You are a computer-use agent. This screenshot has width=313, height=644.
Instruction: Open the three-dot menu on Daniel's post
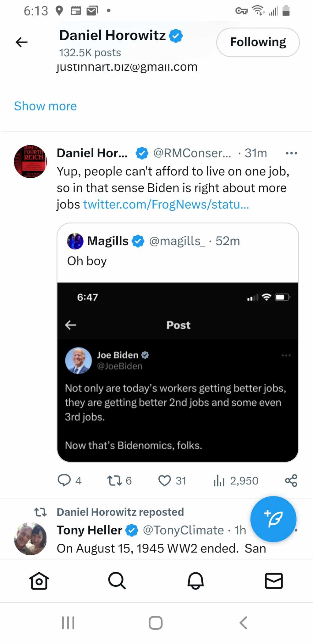tap(291, 153)
